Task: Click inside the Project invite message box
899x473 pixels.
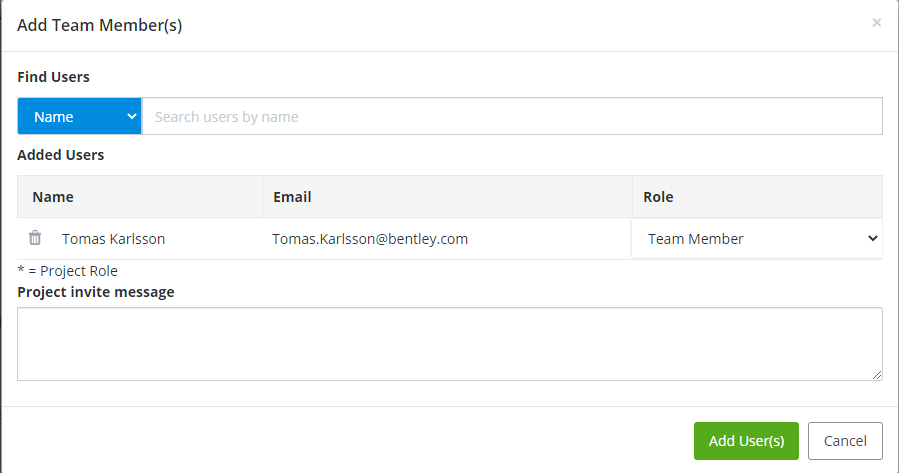Action: (x=450, y=344)
